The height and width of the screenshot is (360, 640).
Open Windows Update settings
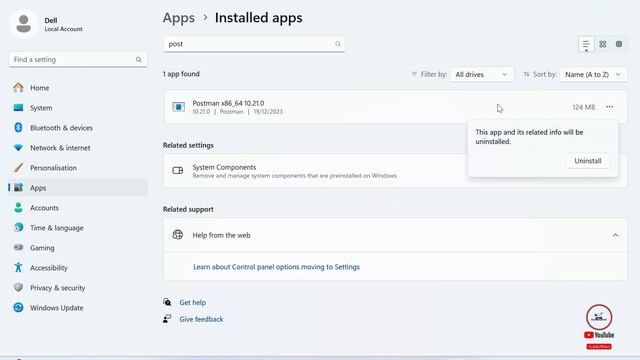(78, 308)
